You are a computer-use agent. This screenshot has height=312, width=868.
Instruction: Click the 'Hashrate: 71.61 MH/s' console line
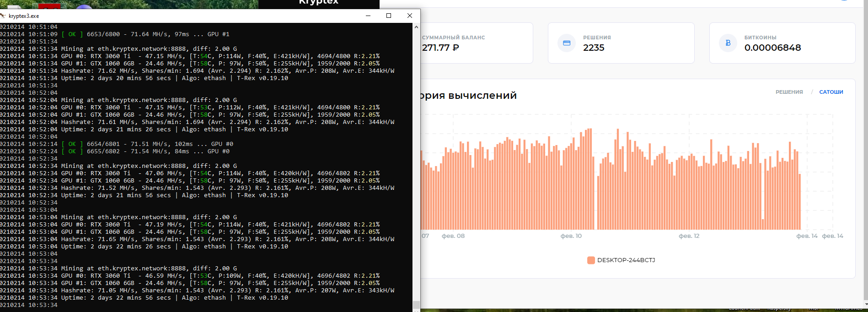click(x=197, y=122)
